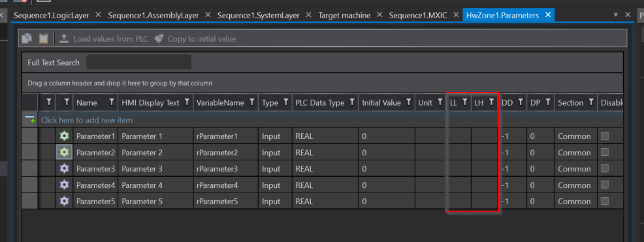Click the add new item row icon
The width and height of the screenshot is (644, 242).
point(29,120)
